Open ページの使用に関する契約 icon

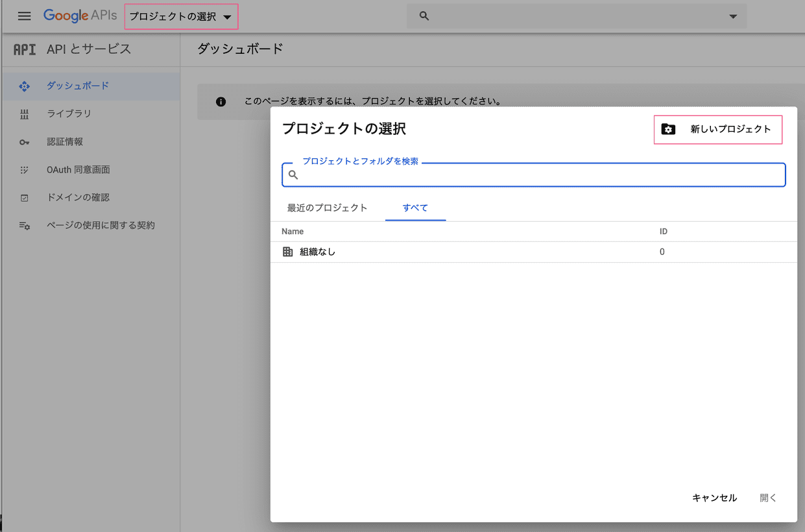(x=25, y=225)
